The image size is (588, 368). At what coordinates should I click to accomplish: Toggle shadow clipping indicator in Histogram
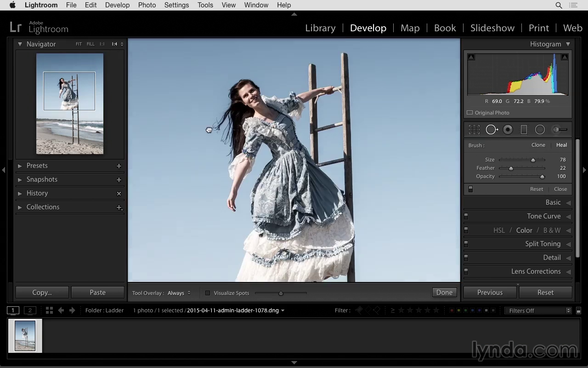[471, 57]
